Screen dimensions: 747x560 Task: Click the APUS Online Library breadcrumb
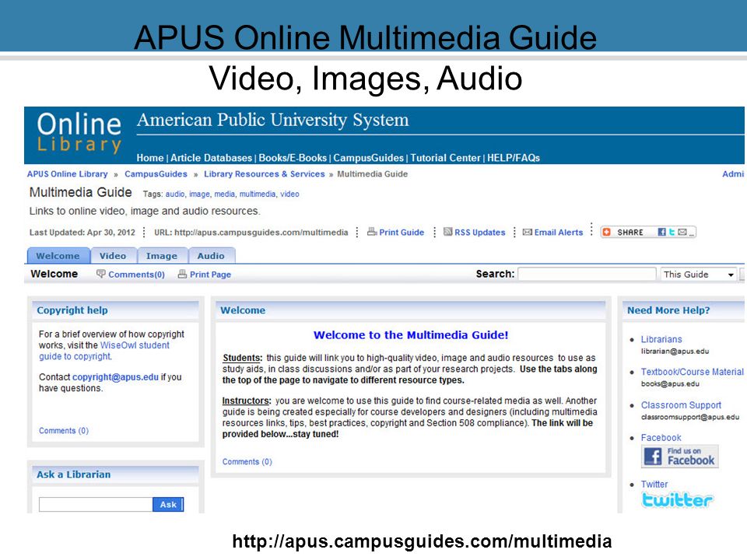point(67,173)
